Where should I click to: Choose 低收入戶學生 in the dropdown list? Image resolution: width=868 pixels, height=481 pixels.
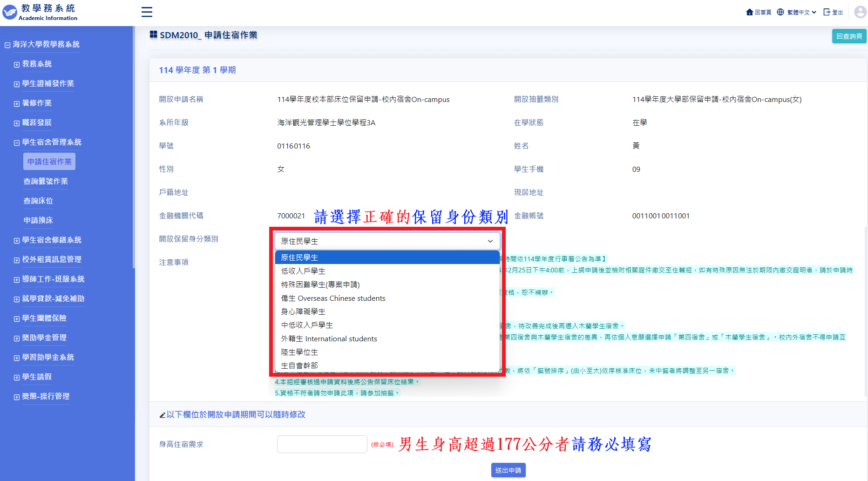pos(387,271)
